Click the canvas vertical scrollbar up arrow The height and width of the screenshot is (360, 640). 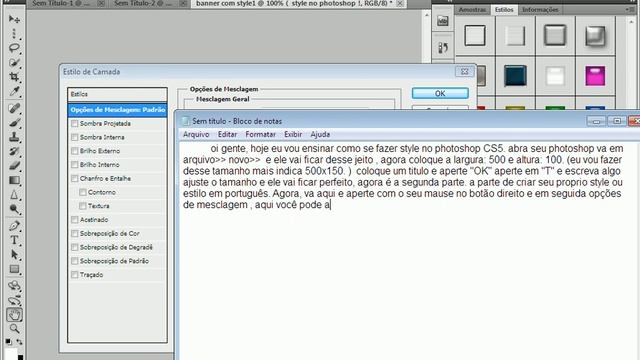coord(427,15)
